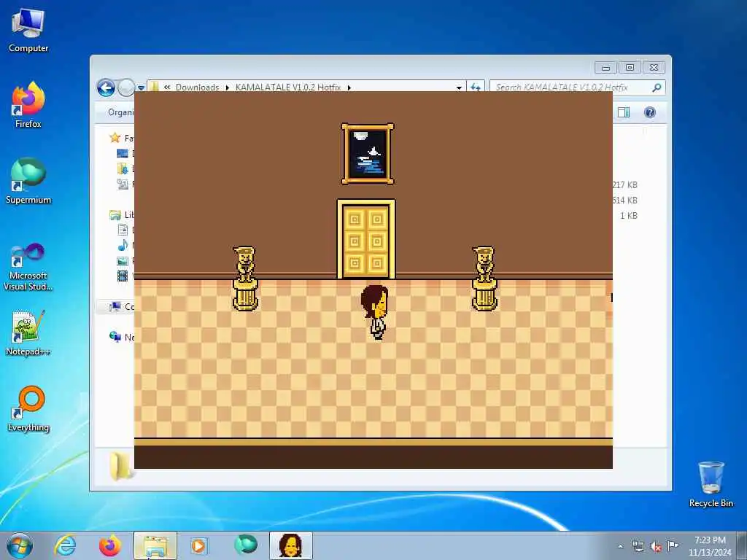Select the Videos library icon in navigation pane

(x=123, y=276)
